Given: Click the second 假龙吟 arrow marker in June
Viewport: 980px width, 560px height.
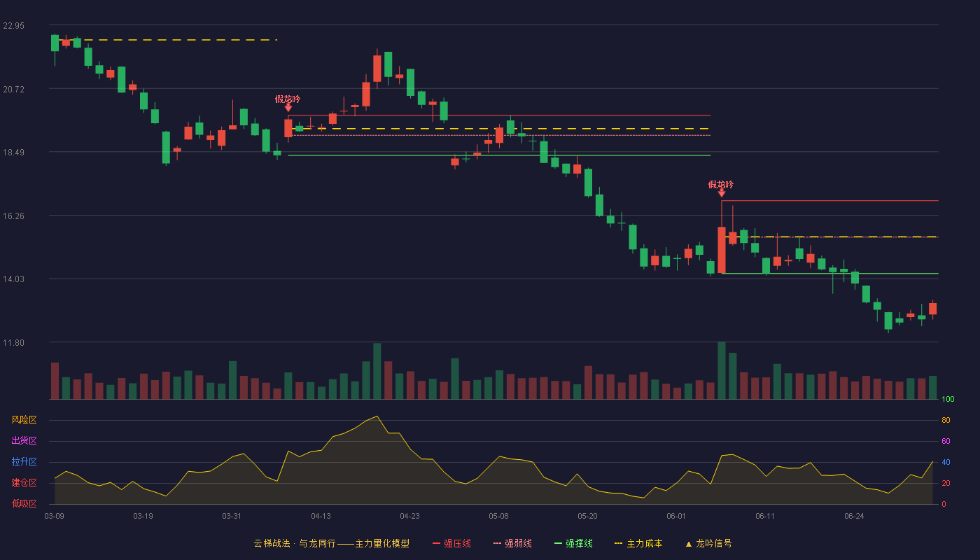Looking at the screenshot, I should pyautogui.click(x=721, y=192).
